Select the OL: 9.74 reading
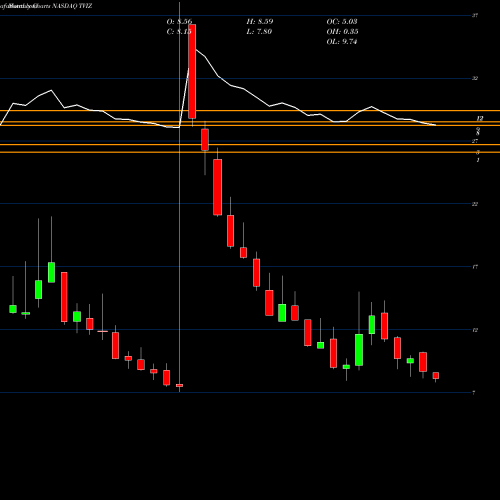 pyautogui.click(x=342, y=42)
